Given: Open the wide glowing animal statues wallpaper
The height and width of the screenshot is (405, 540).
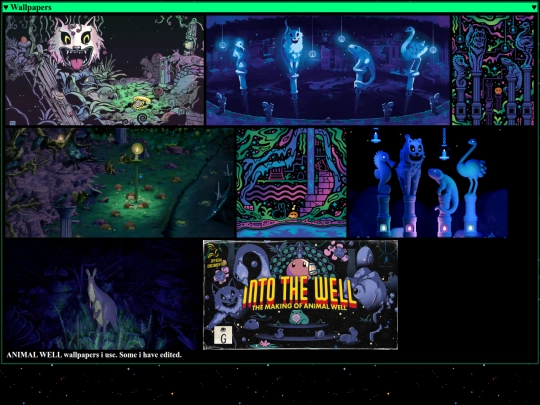Looking at the screenshot, I should click(328, 70).
